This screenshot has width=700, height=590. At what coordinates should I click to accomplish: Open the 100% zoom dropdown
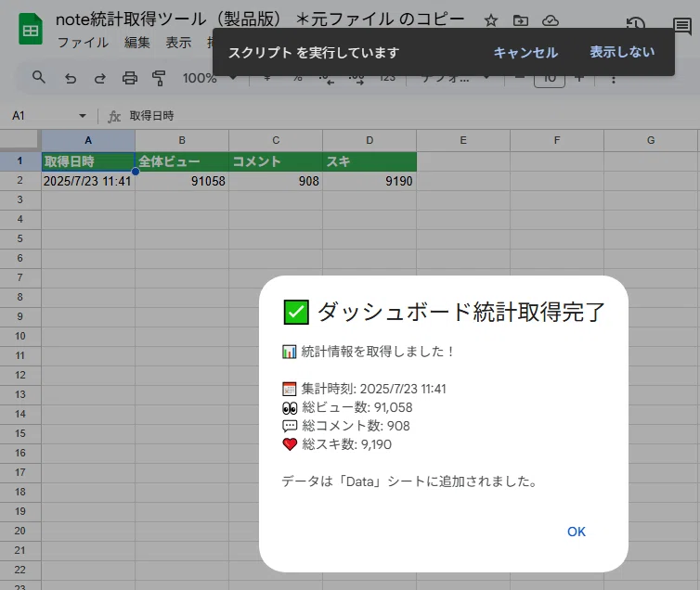(209, 79)
